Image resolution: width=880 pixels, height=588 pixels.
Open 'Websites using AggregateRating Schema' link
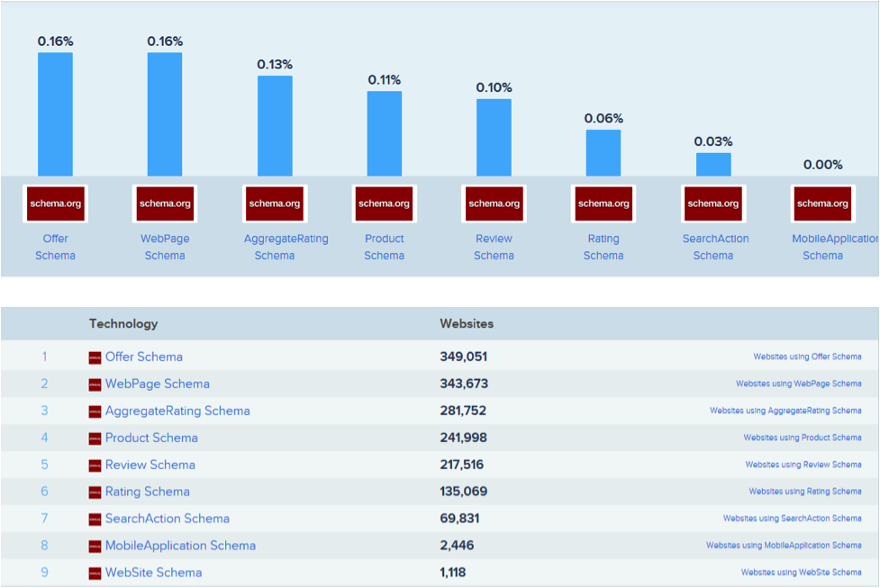coord(785,411)
